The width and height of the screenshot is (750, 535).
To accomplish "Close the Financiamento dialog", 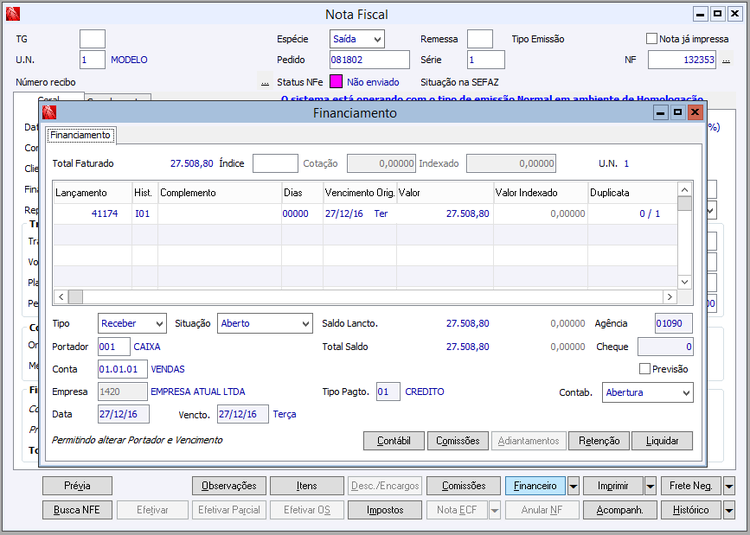I will 695,113.
